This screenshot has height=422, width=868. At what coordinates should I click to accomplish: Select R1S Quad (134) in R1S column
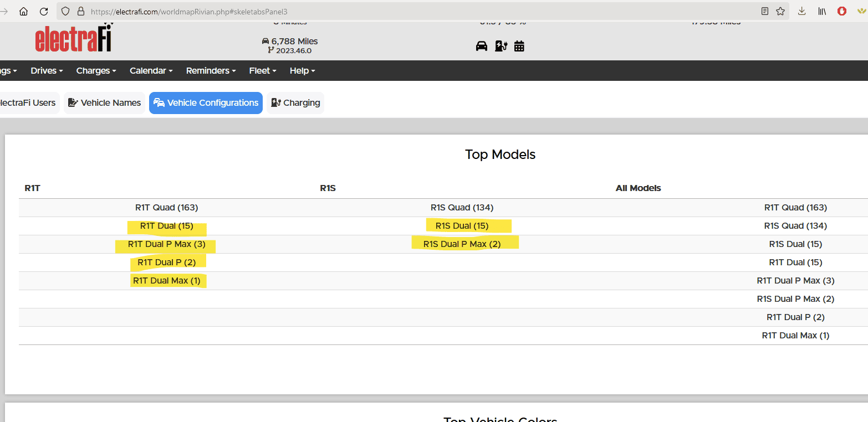coord(462,208)
